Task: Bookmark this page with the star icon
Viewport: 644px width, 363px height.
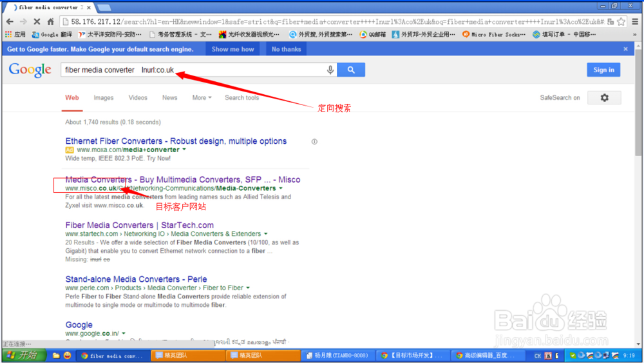Action: pyautogui.click(x=621, y=22)
